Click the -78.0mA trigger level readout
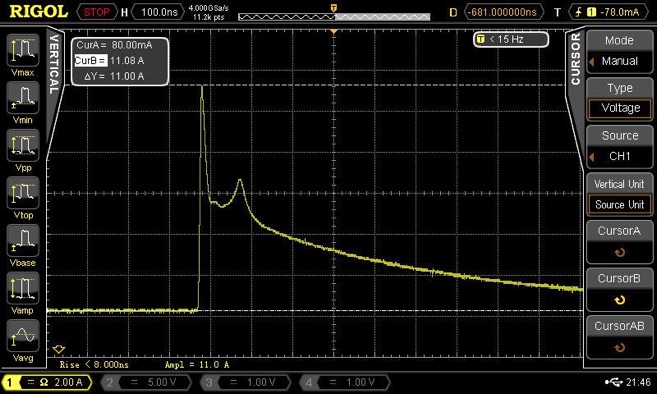This screenshot has width=657, height=394. (619, 12)
